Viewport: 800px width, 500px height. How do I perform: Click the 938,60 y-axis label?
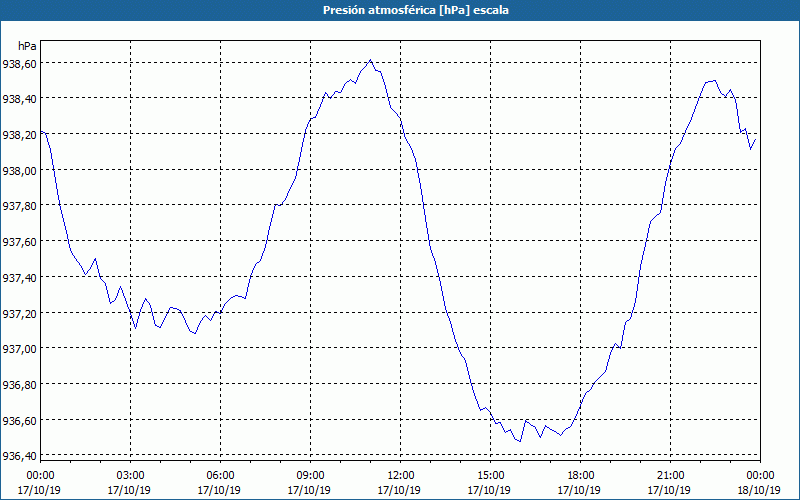(x=19, y=64)
